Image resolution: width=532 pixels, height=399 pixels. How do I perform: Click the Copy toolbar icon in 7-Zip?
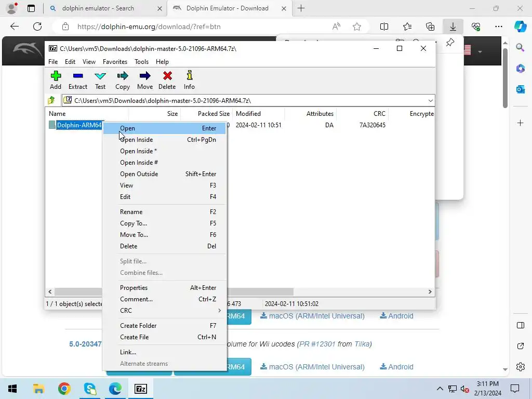(123, 80)
